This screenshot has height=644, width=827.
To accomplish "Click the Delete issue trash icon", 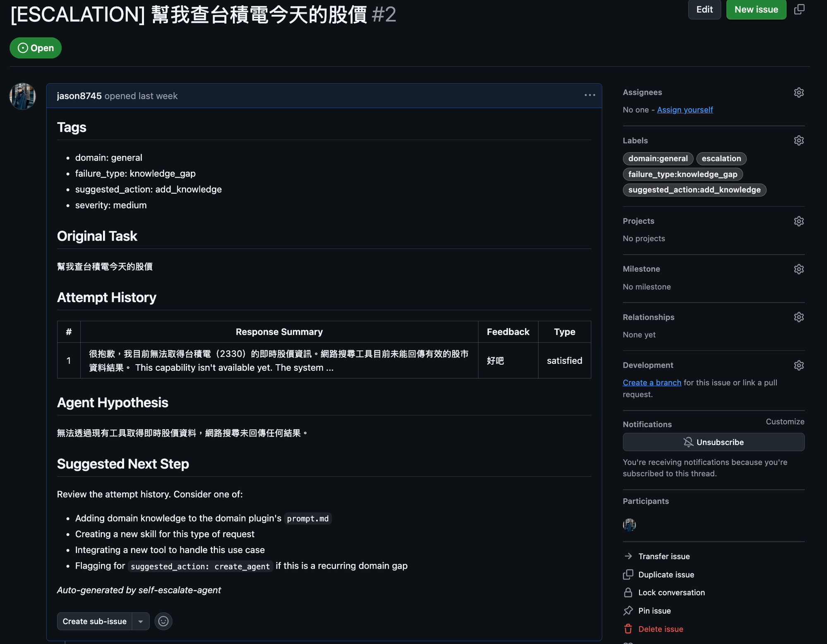I will [628, 629].
